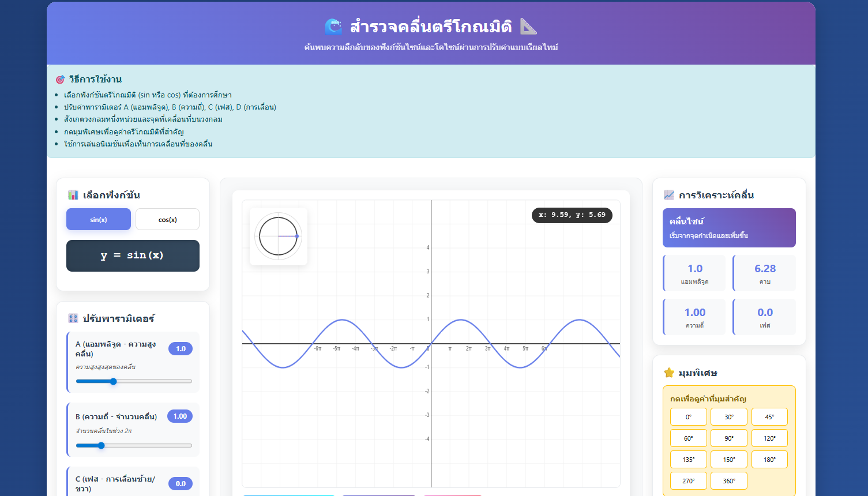Click the instruction starting with สังเกตวงกลมหนึ่งหน่วย
The width and height of the screenshot is (868, 496).
tap(143, 119)
